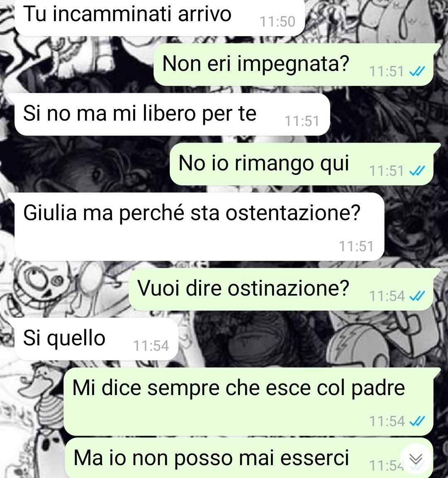
Task: Click 11:51 timestamp under 'Giulia ma perché'
Action: [x=356, y=246]
